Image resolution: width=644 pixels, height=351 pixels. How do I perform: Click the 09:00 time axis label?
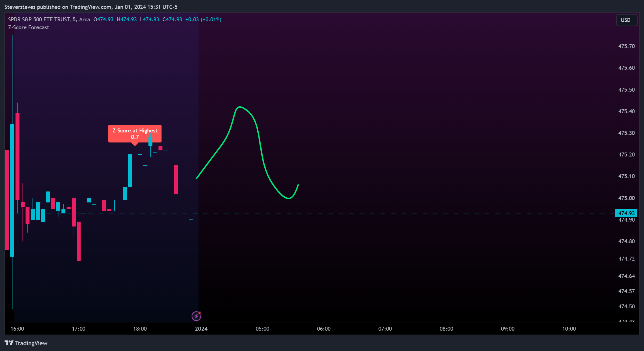pos(508,329)
